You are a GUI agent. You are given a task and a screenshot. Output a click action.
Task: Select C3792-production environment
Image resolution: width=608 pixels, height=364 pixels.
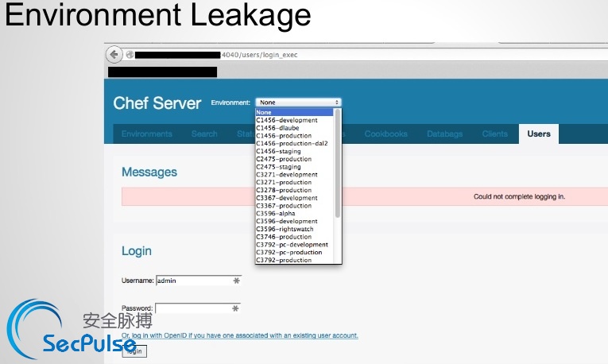coord(294,260)
